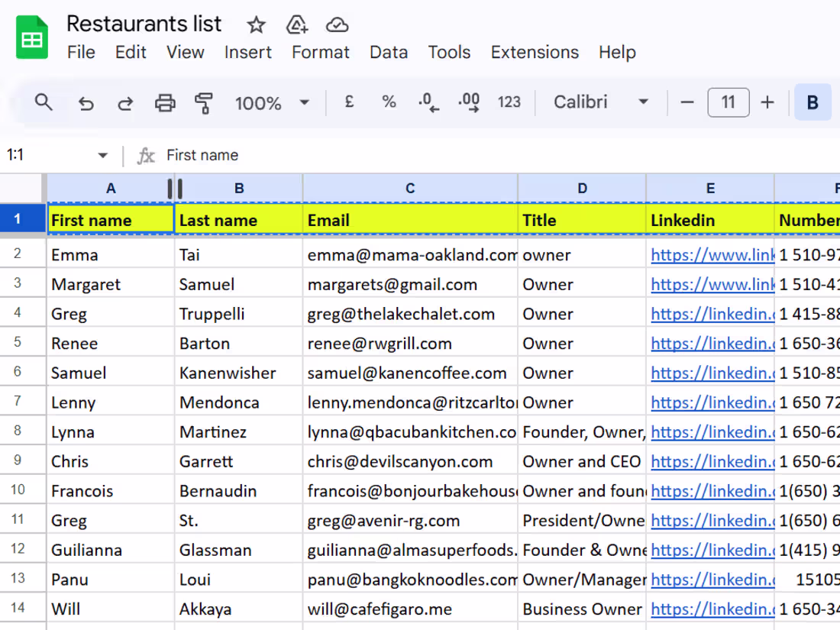Open Margaret's LinkedIn link
Screen dimensions: 840x630
point(712,285)
